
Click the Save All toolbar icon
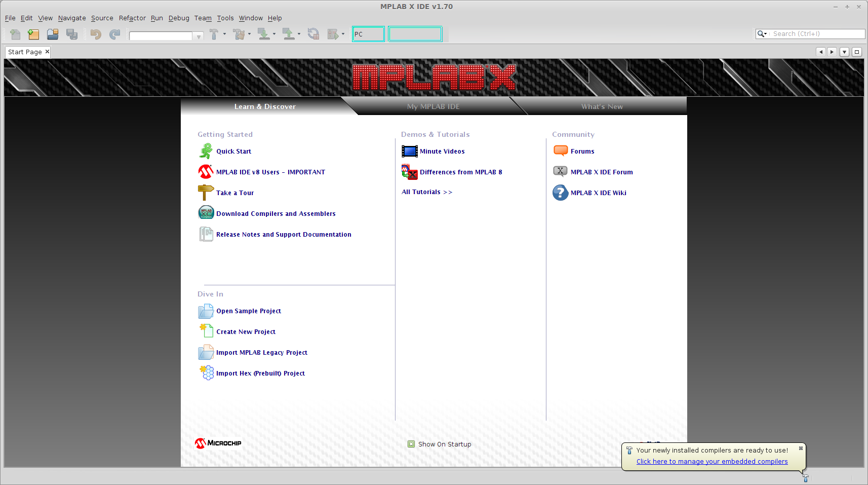[x=72, y=34]
